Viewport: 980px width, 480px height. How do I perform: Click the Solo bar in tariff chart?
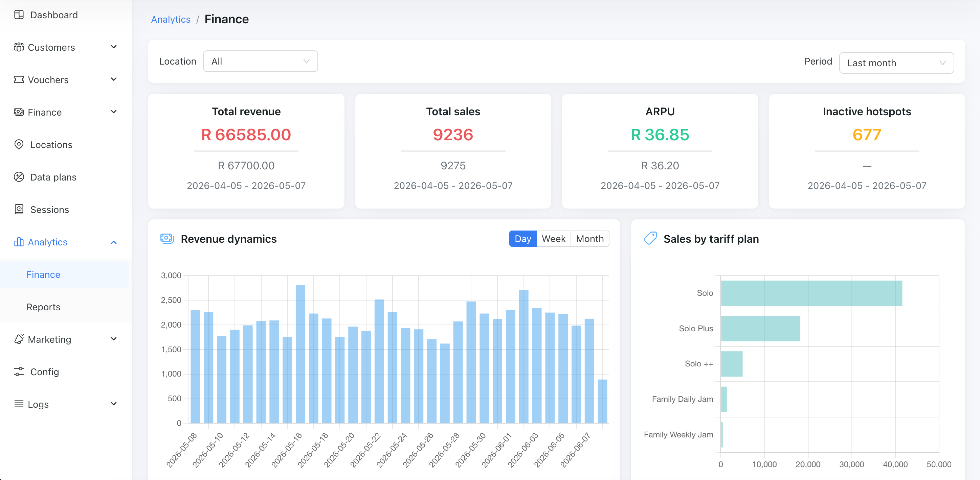811,293
